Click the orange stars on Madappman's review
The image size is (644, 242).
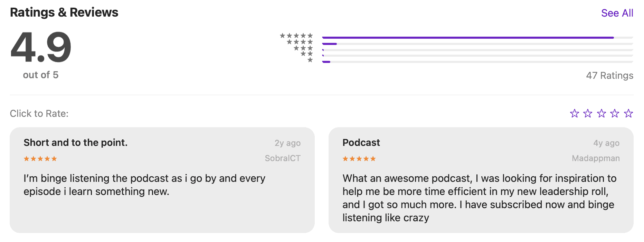(359, 159)
